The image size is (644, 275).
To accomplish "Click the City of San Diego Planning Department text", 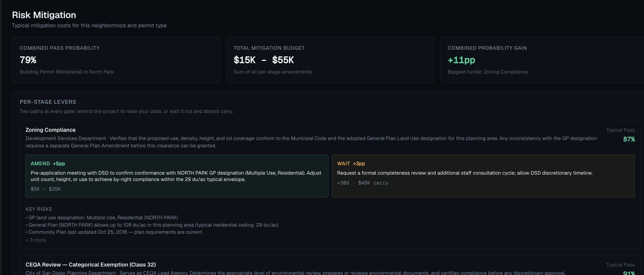I will pyautogui.click(x=295, y=273).
